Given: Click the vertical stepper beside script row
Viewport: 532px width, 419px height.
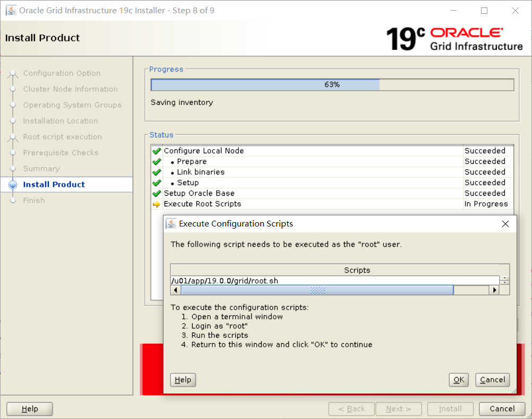Looking at the screenshot, I should click(504, 281).
